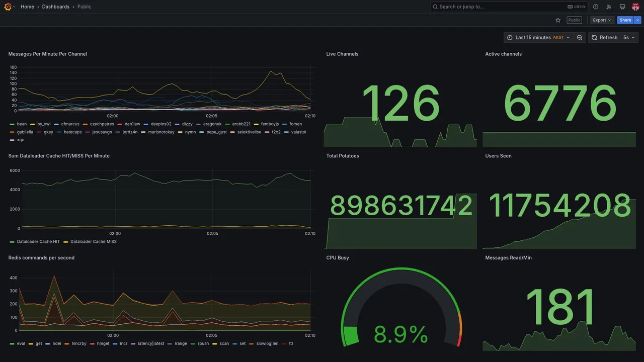Click the monitor kiosk-mode icon
The image size is (644, 362).
[x=622, y=7]
